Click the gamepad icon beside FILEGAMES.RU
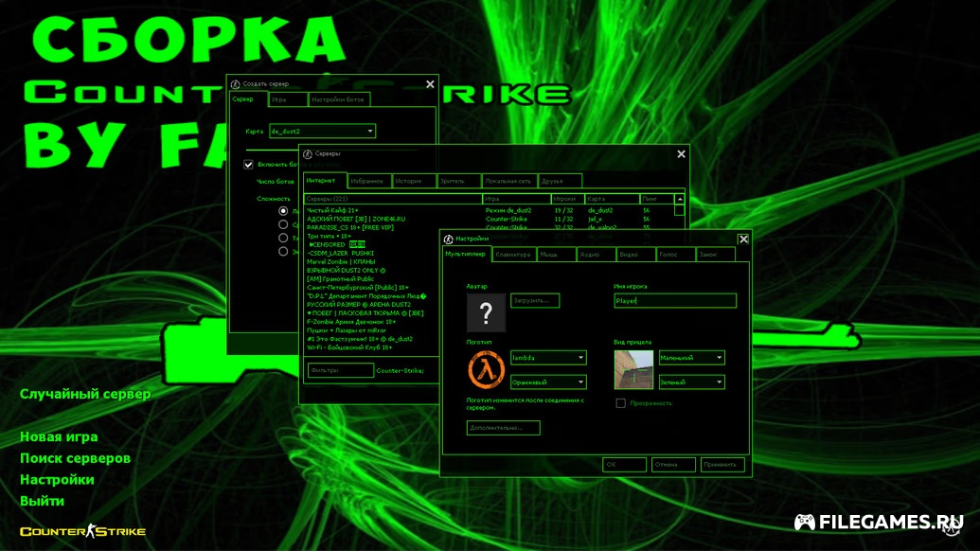980x551 pixels. click(804, 522)
